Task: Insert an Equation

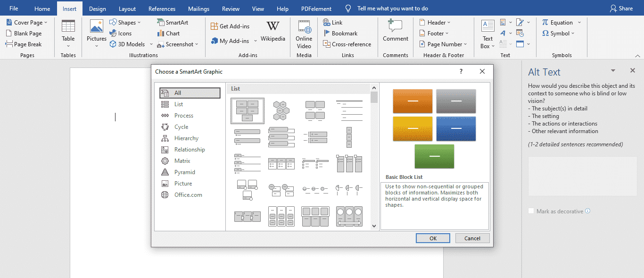Action: click(x=561, y=22)
